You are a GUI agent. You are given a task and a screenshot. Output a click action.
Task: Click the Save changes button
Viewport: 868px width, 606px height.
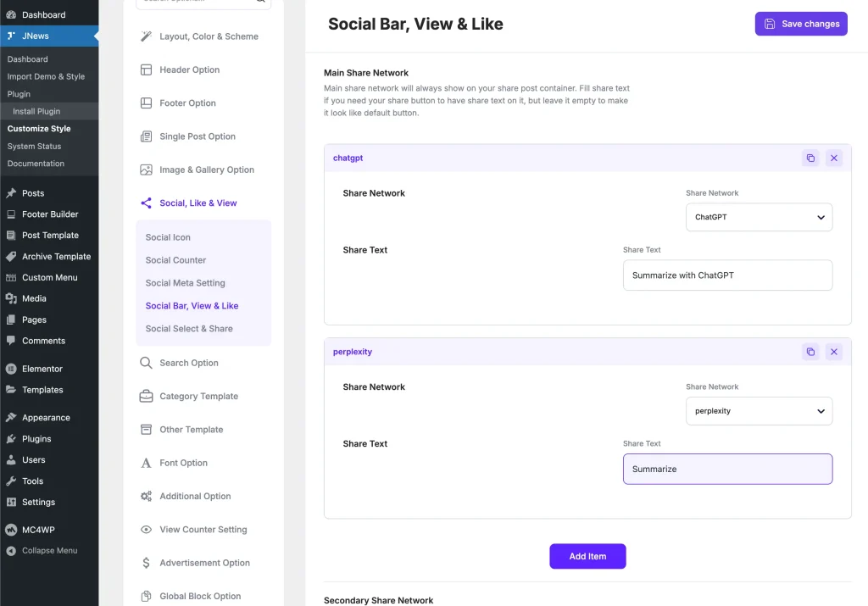(x=801, y=24)
